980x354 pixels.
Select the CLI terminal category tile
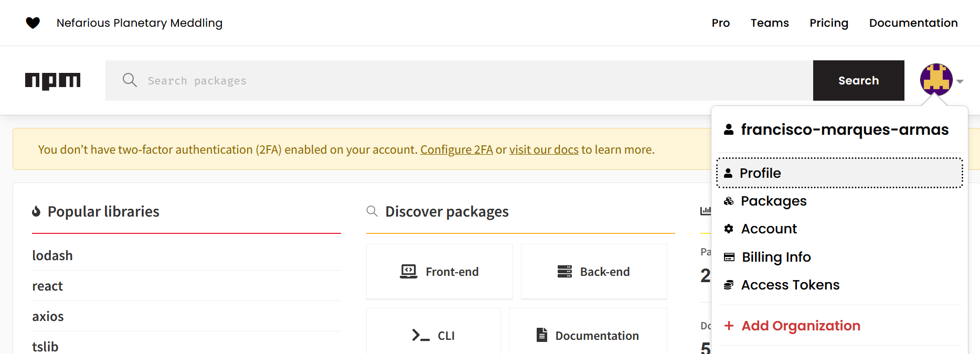coord(433,335)
